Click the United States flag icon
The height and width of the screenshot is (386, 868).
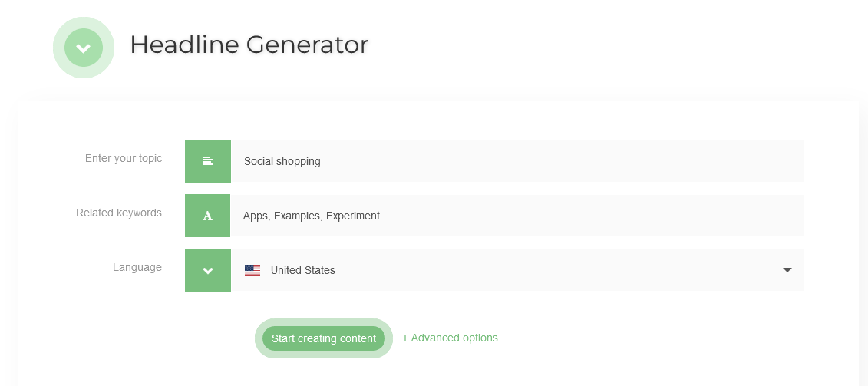(x=252, y=270)
